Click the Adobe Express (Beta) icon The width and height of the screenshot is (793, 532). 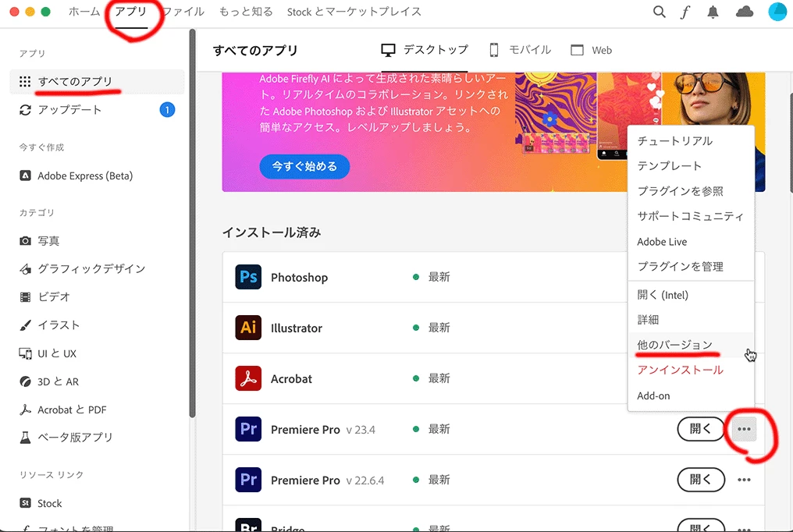tap(25, 176)
